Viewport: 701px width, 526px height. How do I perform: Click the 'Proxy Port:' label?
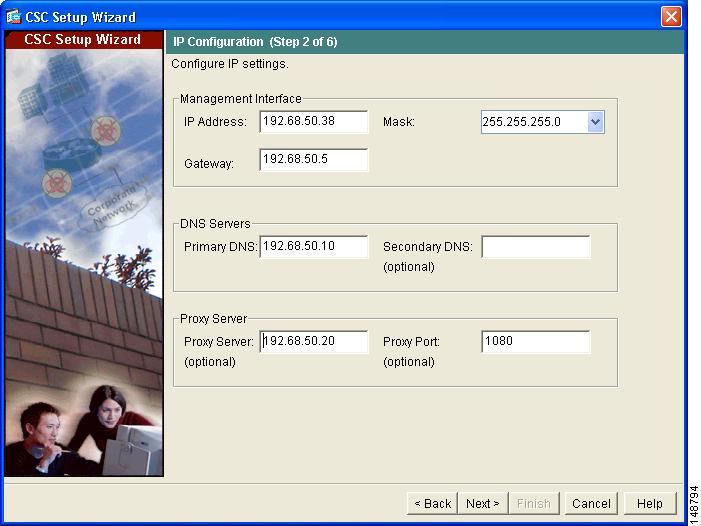coord(411,342)
